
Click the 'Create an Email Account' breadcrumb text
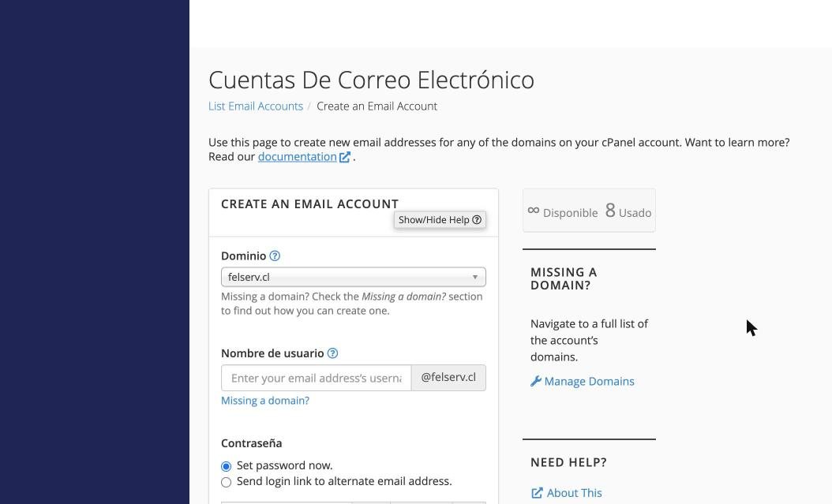tap(377, 106)
